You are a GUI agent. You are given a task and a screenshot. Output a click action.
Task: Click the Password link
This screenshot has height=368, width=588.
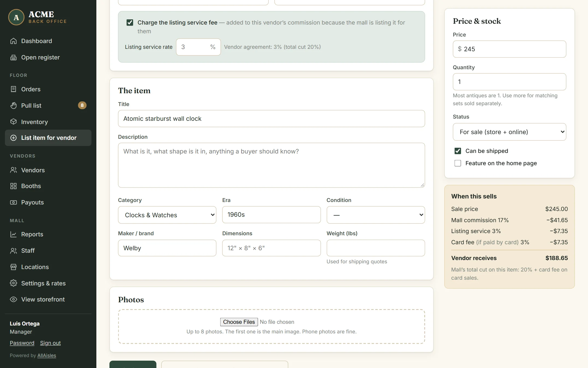pyautogui.click(x=22, y=343)
